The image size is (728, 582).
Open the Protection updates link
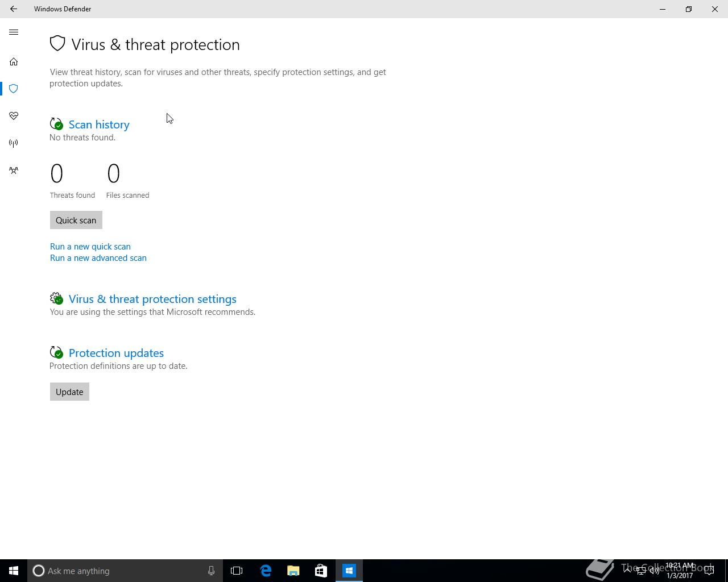(116, 353)
